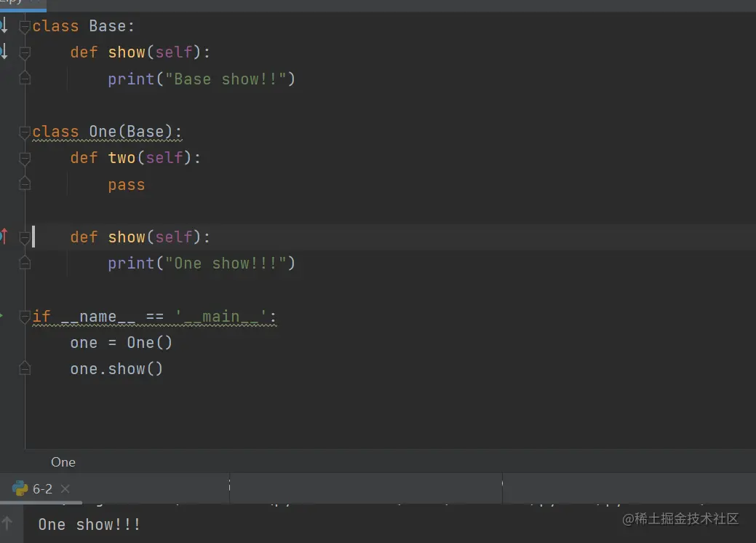Image resolution: width=756 pixels, height=543 pixels.
Task: Click fold end marker beside one.show() line
Action: point(25,369)
